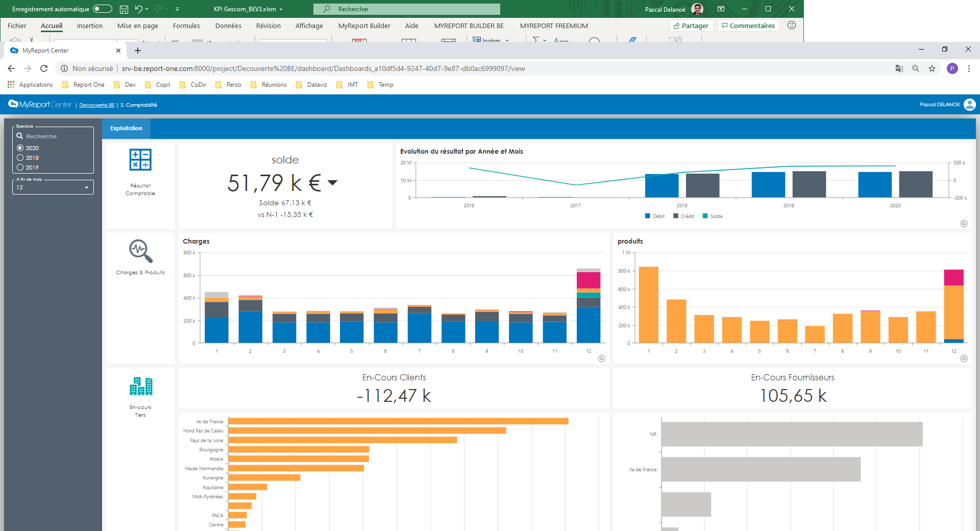
Task: Select the Exploitation dashboard tab
Action: pos(126,129)
